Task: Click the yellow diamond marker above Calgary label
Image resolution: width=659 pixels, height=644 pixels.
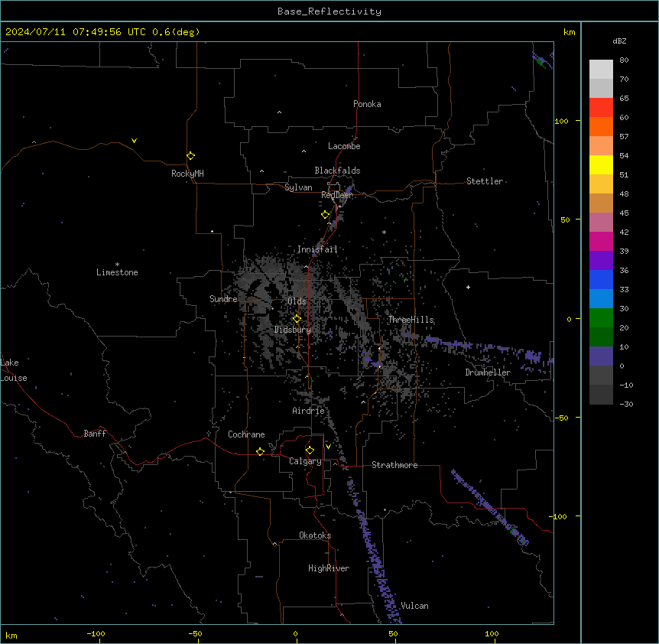Action: 310,450
